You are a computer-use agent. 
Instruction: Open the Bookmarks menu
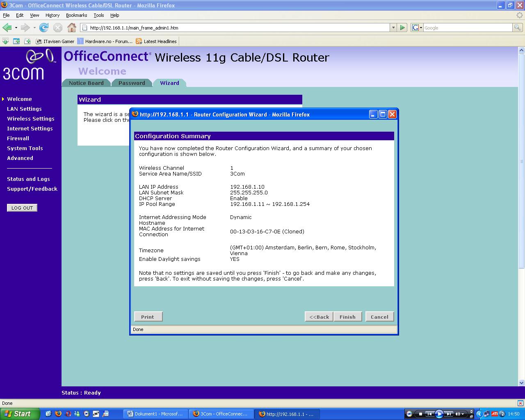[x=76, y=15]
